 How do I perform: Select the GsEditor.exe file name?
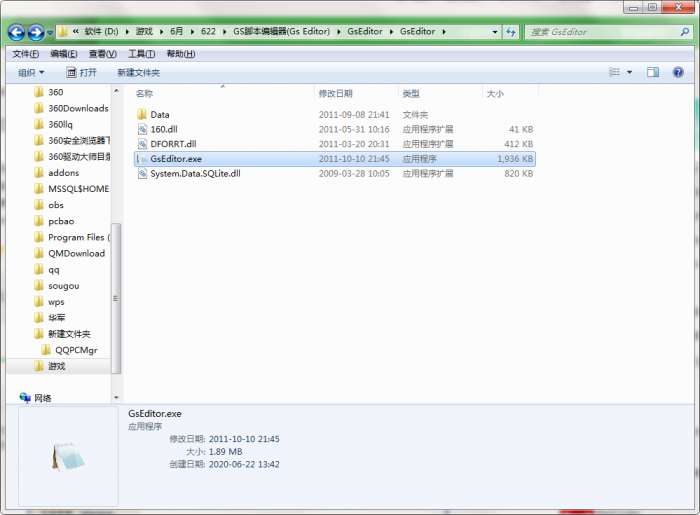(176, 159)
